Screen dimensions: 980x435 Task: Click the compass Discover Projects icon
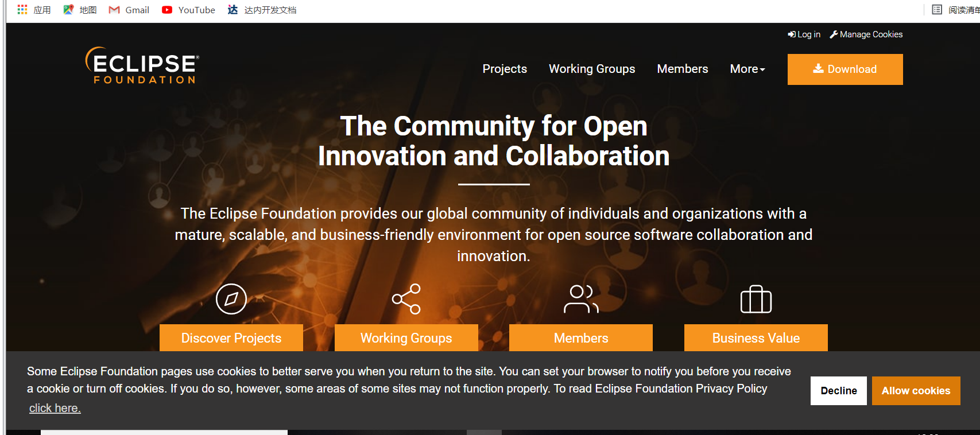[x=231, y=299]
